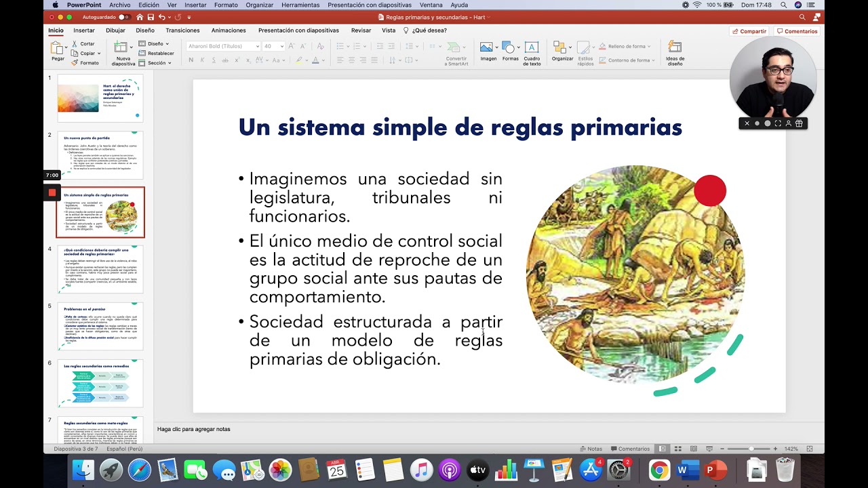This screenshot has width=868, height=488.
Task: Open Ideas de diseño panel
Action: [675, 53]
